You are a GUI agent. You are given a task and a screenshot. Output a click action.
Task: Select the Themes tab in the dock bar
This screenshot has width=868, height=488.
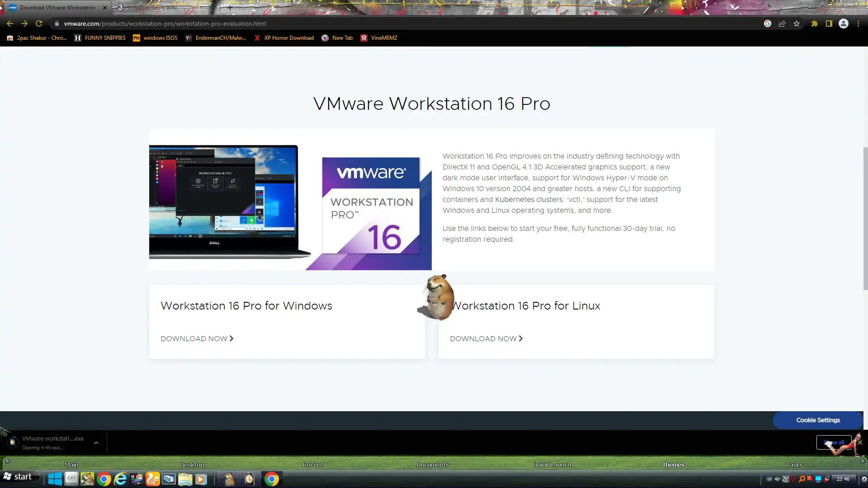(x=673, y=465)
